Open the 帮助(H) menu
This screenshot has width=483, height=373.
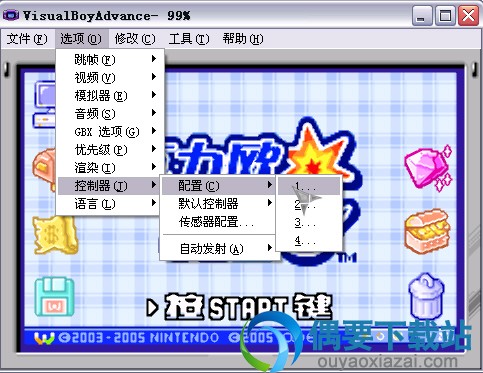coord(243,39)
